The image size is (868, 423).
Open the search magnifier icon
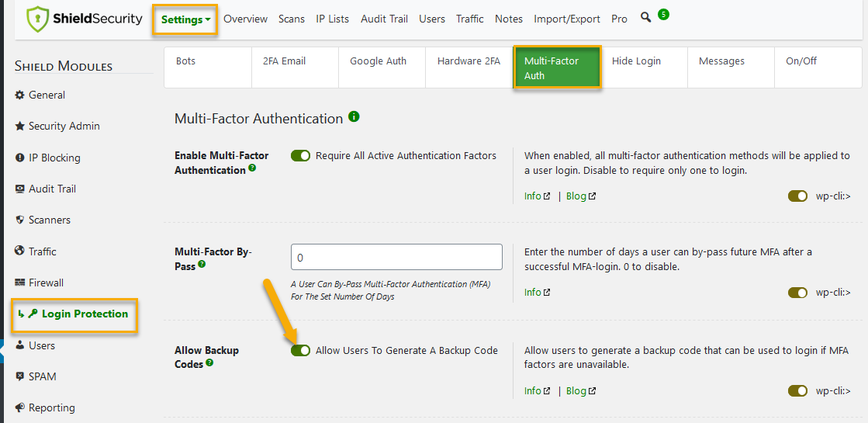pos(645,18)
